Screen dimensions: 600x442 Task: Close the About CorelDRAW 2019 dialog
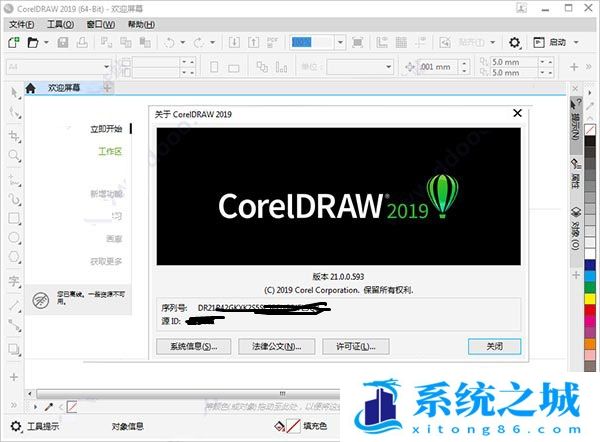[x=517, y=113]
